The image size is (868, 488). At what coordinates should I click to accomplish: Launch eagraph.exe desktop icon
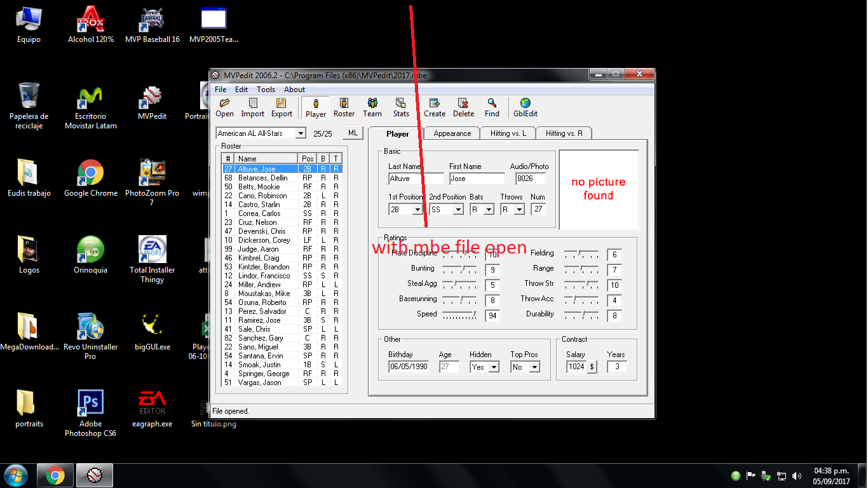click(152, 409)
